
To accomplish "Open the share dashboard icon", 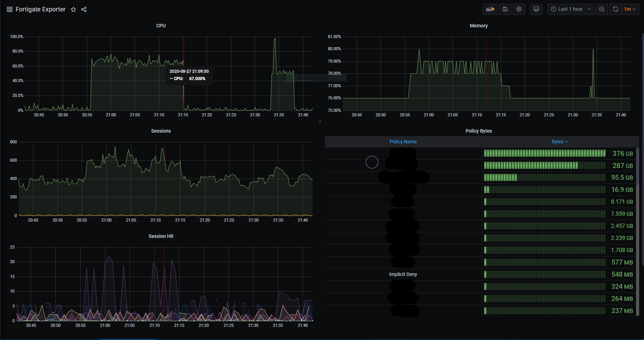I will pos(84,9).
